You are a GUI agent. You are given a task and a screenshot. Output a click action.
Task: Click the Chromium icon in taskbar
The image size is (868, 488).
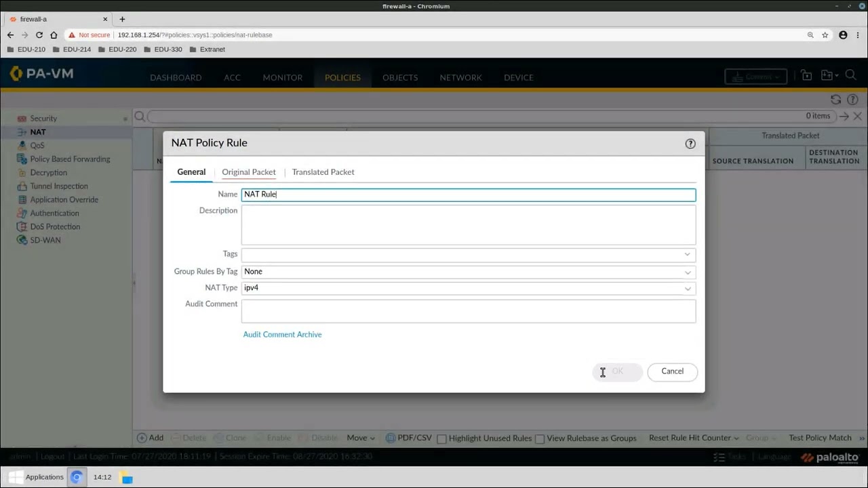coord(77,477)
